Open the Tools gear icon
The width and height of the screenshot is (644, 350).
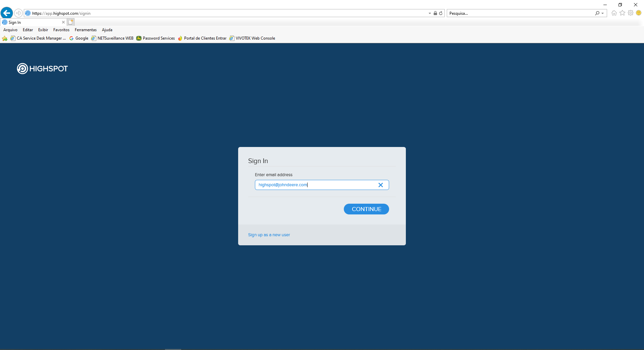(x=631, y=13)
